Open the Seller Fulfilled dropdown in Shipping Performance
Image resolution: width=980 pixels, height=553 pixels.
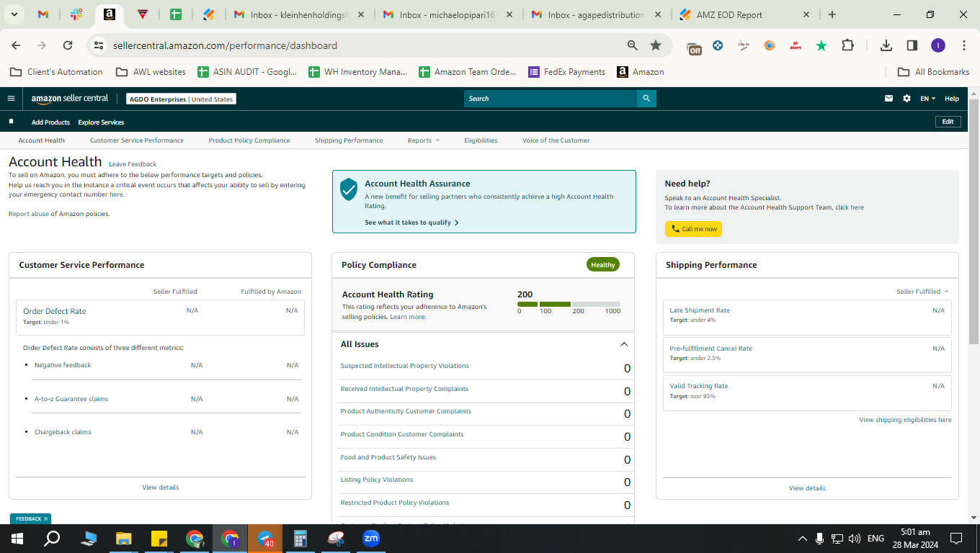pyautogui.click(x=922, y=292)
